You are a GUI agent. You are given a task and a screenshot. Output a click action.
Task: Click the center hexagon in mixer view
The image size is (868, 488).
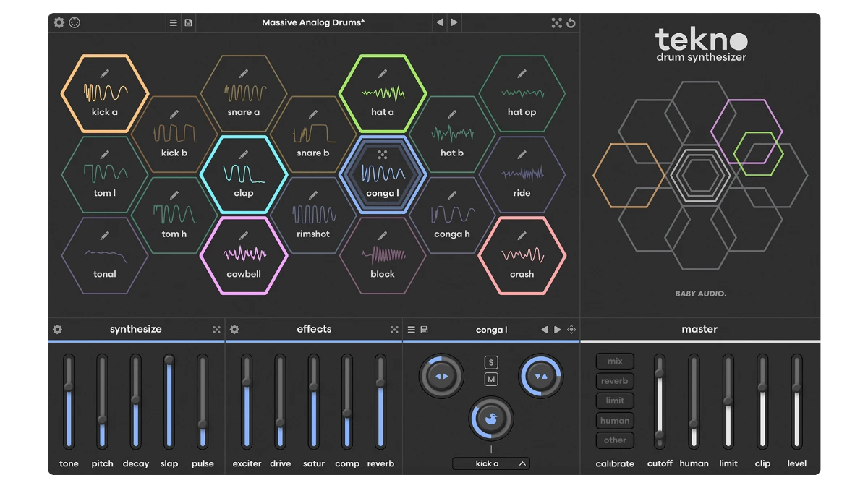coord(699,175)
